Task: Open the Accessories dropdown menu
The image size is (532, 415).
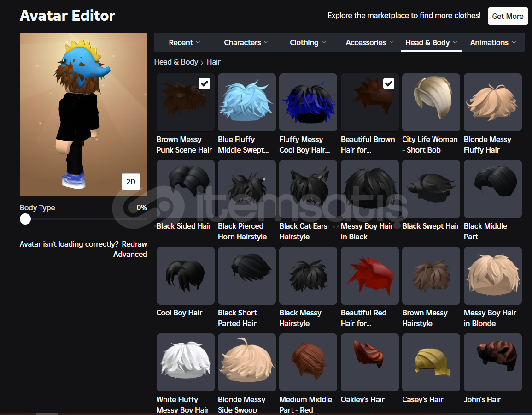Action: [369, 42]
